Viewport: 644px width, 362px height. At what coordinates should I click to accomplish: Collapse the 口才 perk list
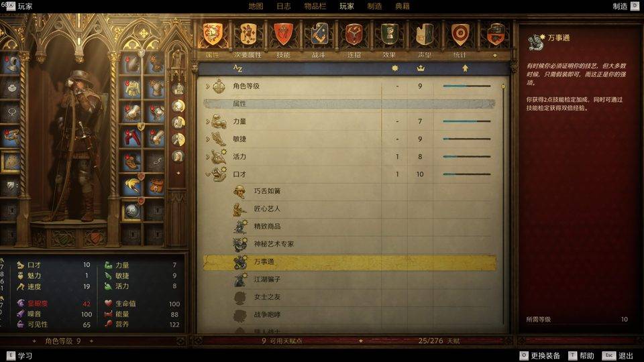point(207,174)
